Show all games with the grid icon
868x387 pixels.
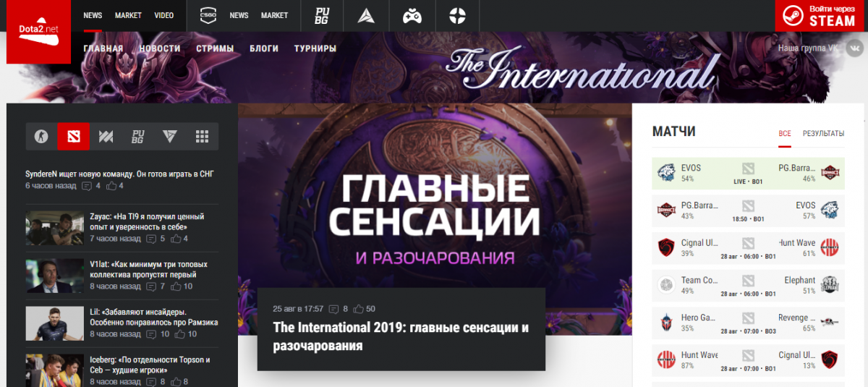click(202, 136)
